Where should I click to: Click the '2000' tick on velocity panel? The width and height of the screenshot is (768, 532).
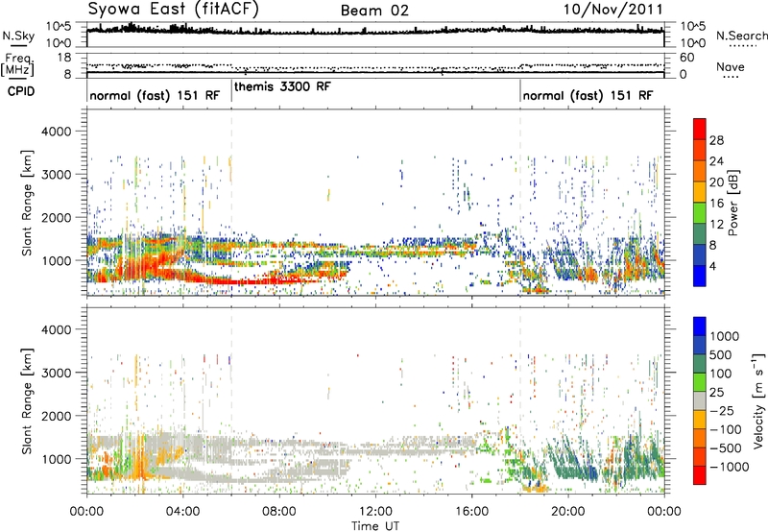(56, 416)
